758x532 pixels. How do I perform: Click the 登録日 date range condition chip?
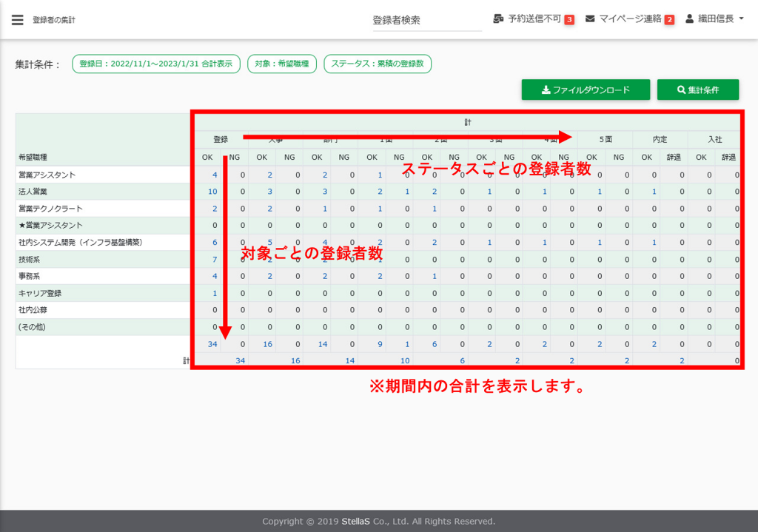pyautogui.click(x=155, y=64)
